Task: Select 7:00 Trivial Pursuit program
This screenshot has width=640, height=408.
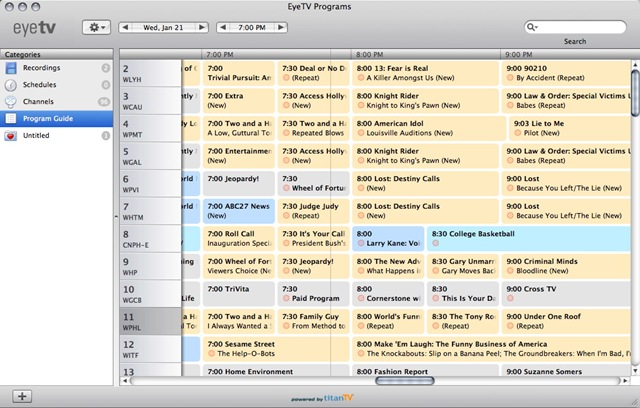Action: pos(239,73)
